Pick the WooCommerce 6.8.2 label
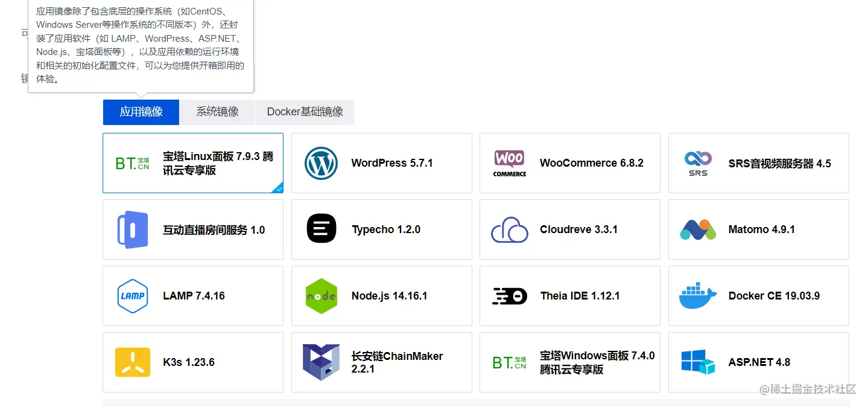 (592, 163)
